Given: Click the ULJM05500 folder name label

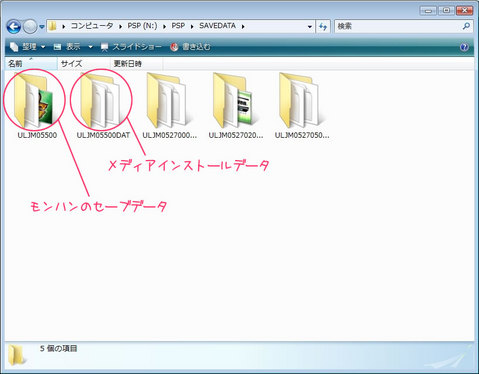Looking at the screenshot, I should coord(37,135).
